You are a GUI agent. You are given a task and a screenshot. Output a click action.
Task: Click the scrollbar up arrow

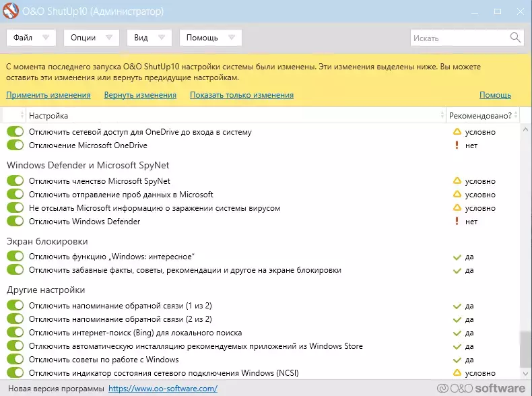coord(525,129)
